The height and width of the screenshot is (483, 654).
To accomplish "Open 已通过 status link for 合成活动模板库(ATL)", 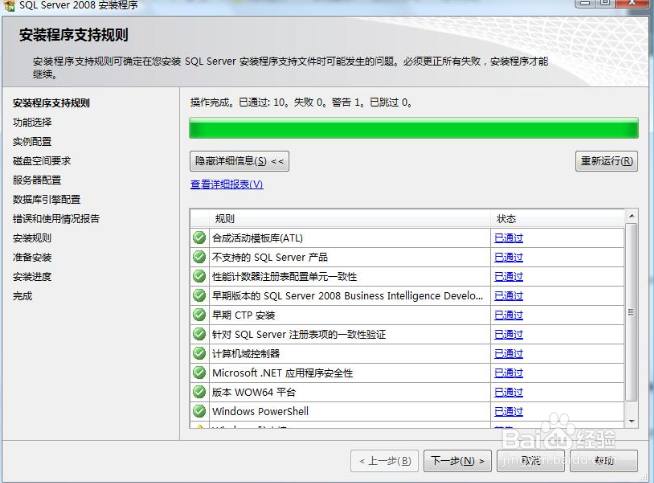I will click(x=508, y=238).
